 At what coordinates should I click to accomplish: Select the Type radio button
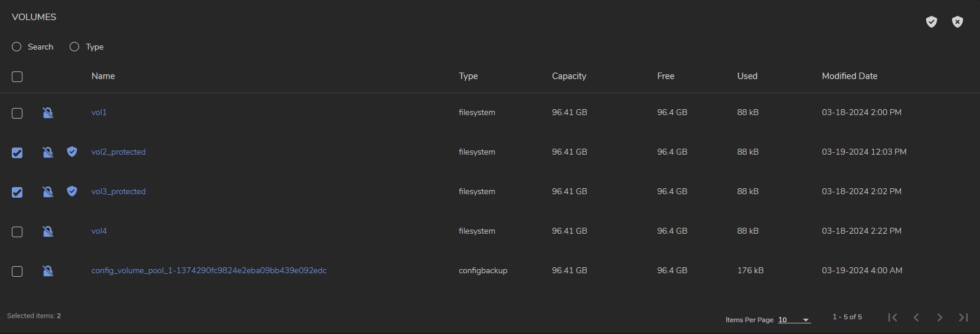coord(74,47)
